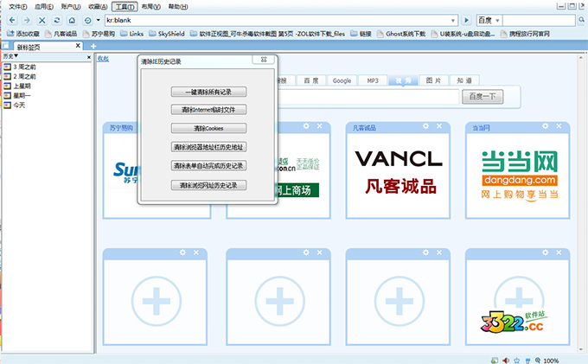Open the 帮助(H) menu
588x364 pixels.
(178, 7)
